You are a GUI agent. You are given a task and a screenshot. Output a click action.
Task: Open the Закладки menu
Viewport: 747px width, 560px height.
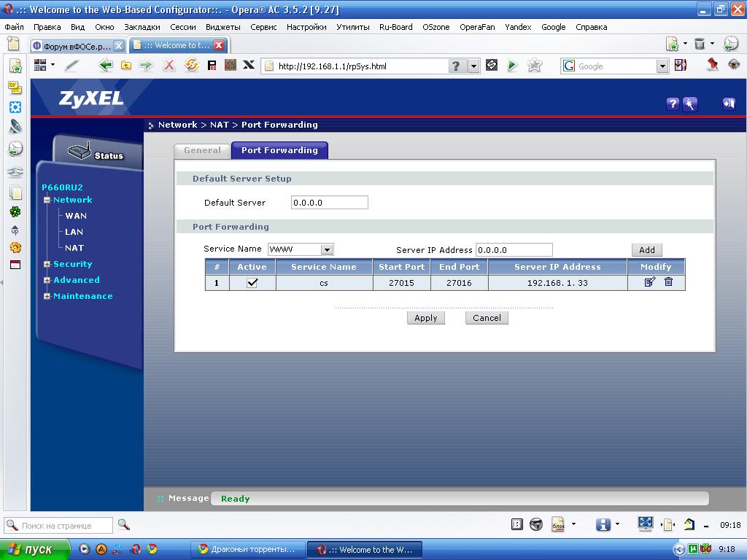click(142, 27)
